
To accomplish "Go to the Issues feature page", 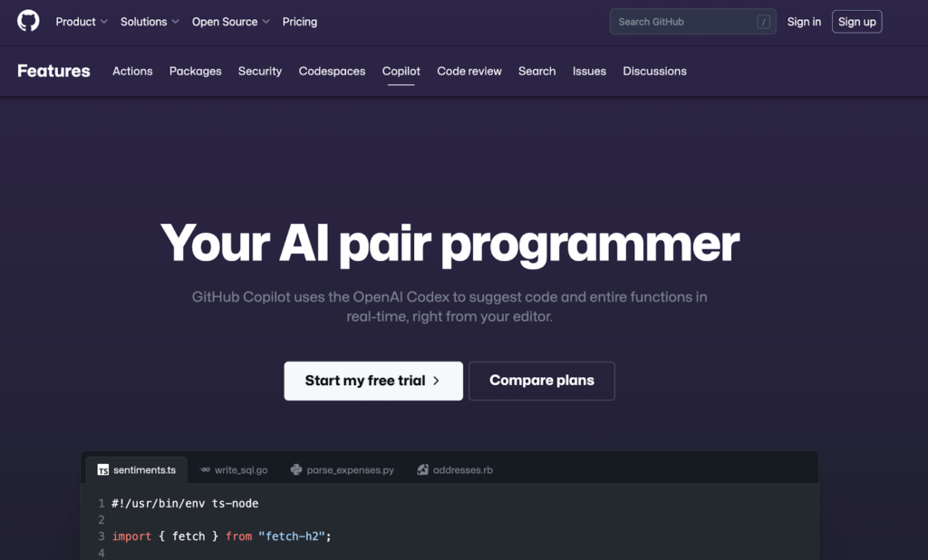I will click(x=589, y=71).
